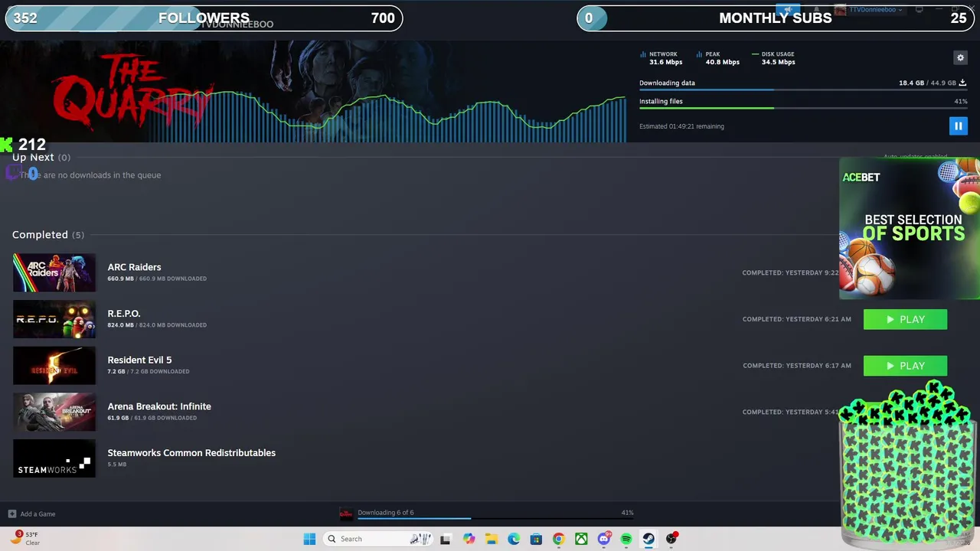The image size is (980, 551).
Task: Click the Downloading data progress bar
Action: (x=803, y=90)
